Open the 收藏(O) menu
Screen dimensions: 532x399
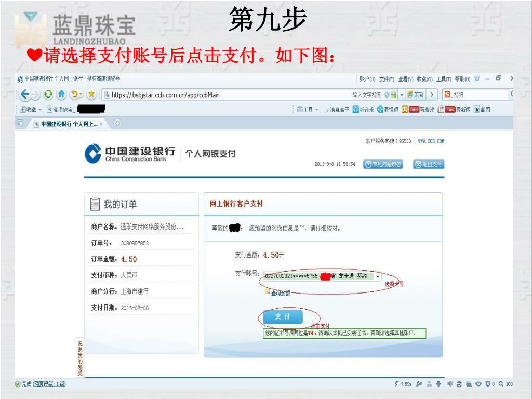pos(424,79)
